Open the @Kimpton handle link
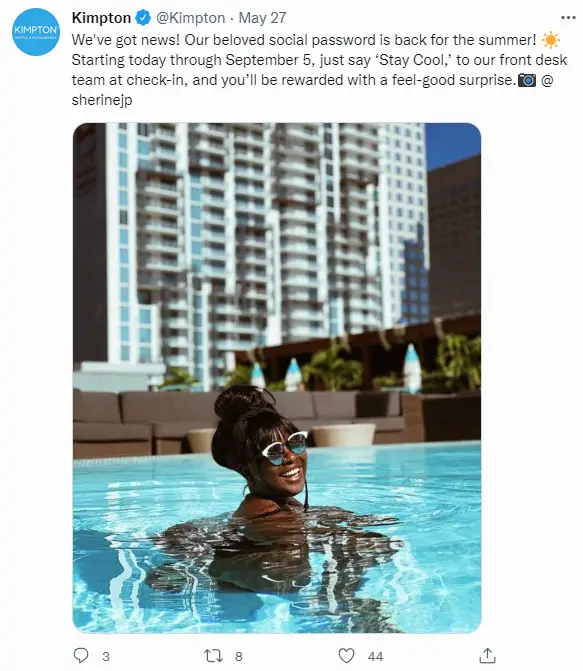Viewport: 583px width, 671px height. click(190, 18)
